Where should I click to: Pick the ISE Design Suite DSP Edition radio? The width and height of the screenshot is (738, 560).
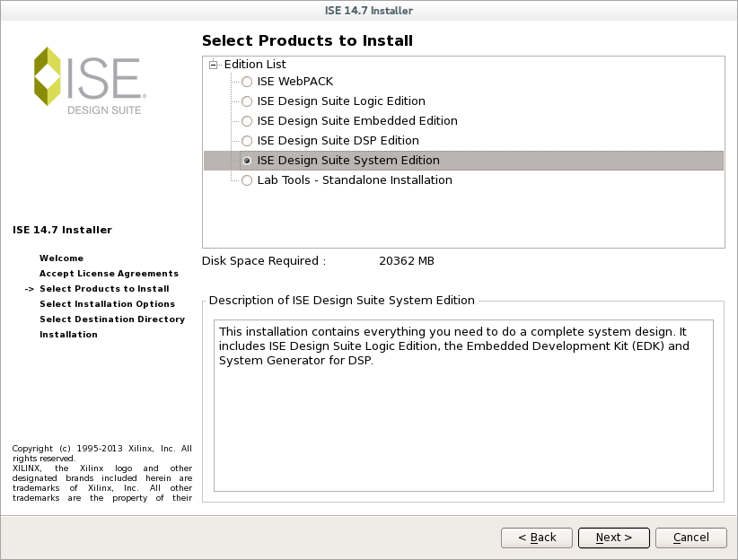pos(247,141)
